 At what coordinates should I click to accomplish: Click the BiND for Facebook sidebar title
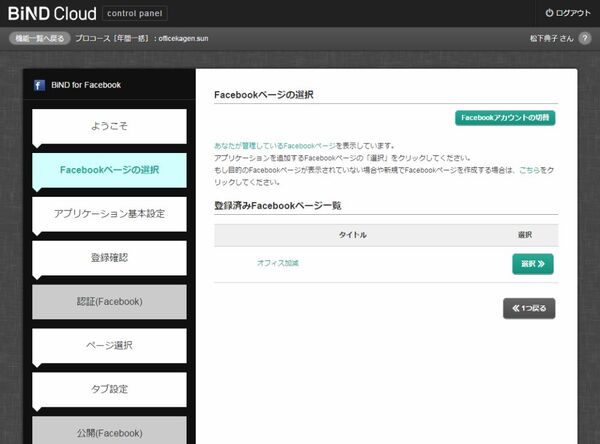coord(86,85)
